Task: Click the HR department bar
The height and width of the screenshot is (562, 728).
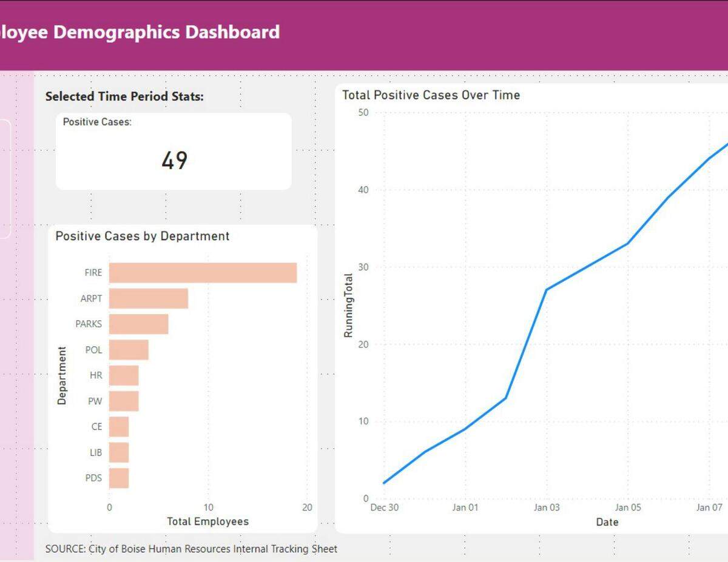Action: [124, 375]
